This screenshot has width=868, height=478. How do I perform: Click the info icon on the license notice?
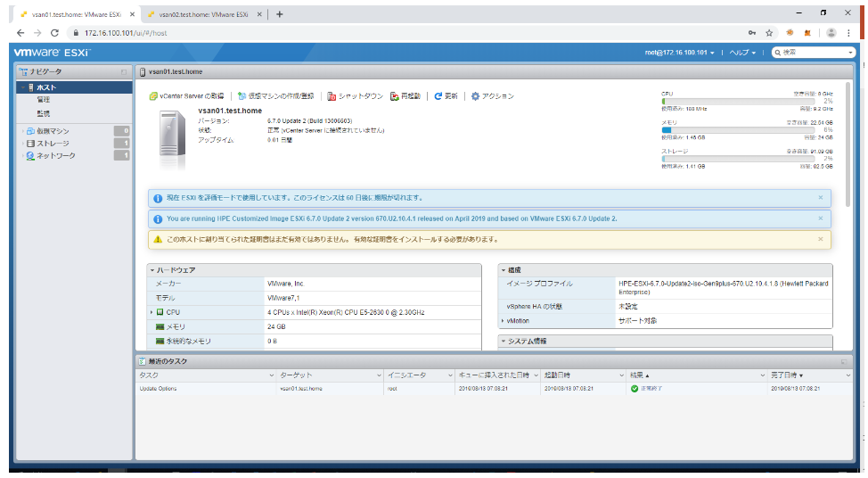158,198
